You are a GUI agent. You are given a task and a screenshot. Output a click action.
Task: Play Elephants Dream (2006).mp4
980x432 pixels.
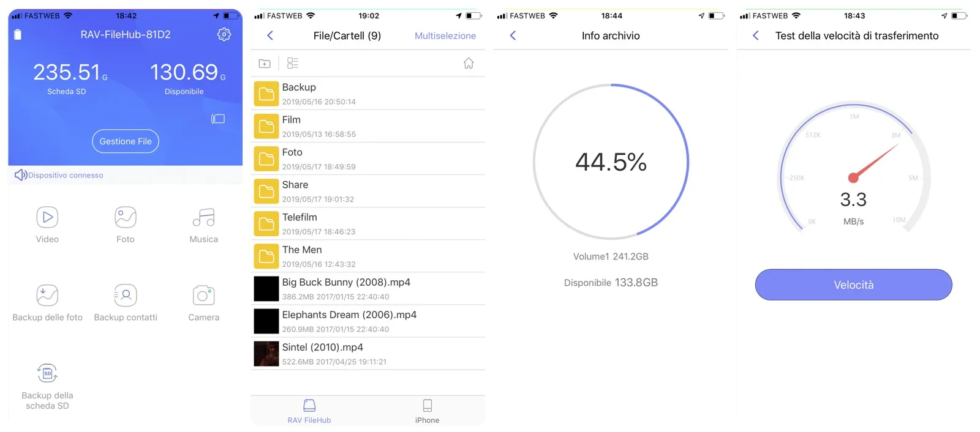click(368, 321)
